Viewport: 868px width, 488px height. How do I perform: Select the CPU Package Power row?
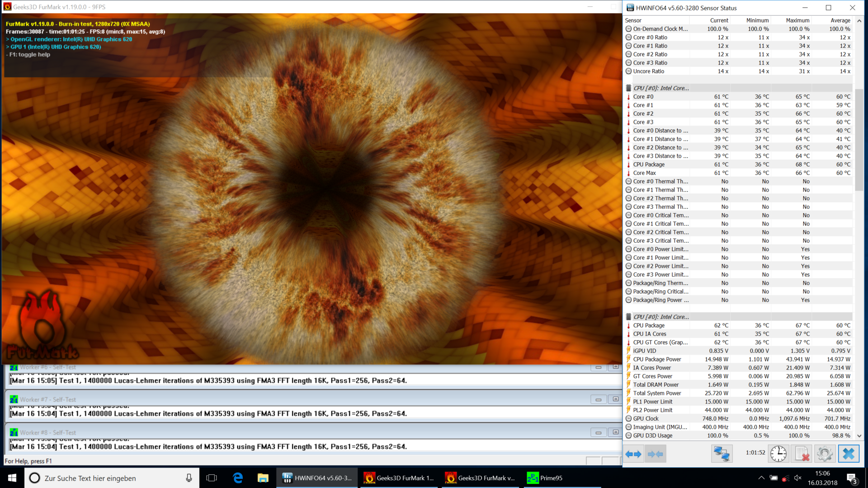738,359
